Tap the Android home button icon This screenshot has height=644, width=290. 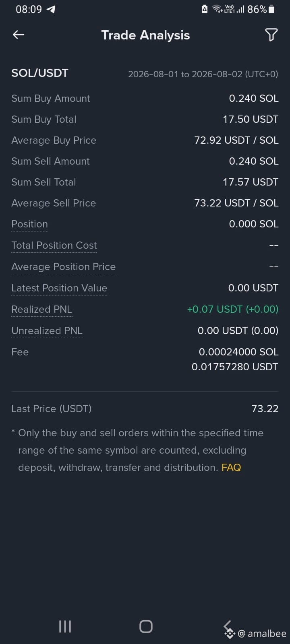coord(146,626)
